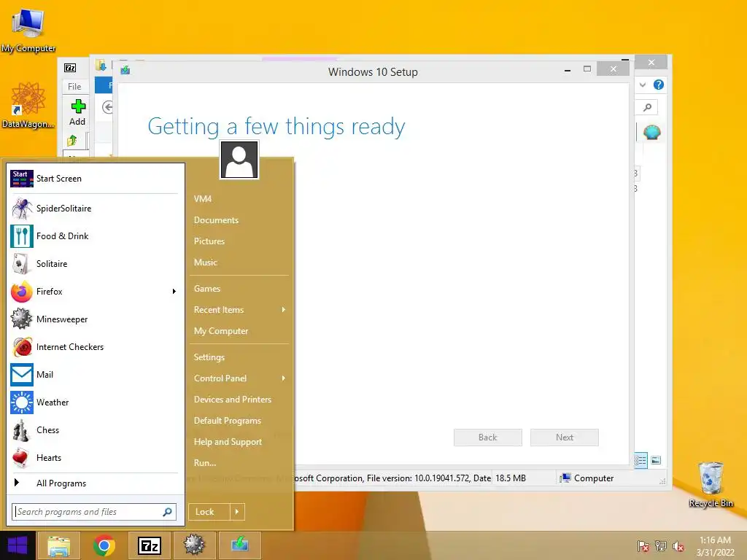Click the Lock button
Screen dimensions: 747x560
pyautogui.click(x=209, y=512)
